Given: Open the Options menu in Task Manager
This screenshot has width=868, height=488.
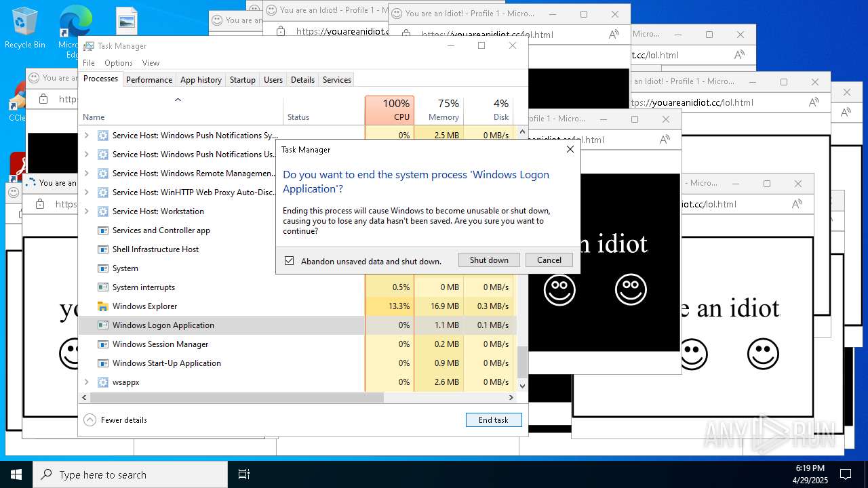Looking at the screenshot, I should pyautogui.click(x=119, y=62).
